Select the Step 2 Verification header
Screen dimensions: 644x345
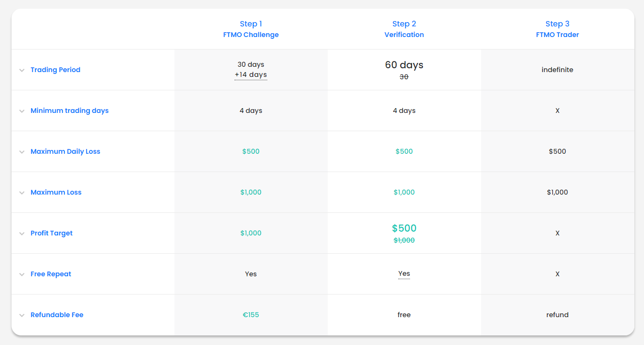pos(404,29)
